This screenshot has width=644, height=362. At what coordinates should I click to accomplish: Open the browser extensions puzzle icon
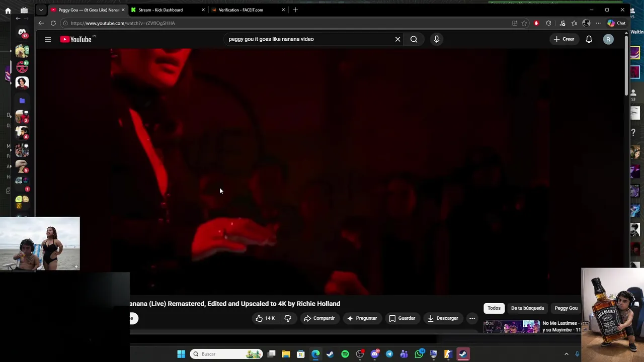(x=548, y=23)
